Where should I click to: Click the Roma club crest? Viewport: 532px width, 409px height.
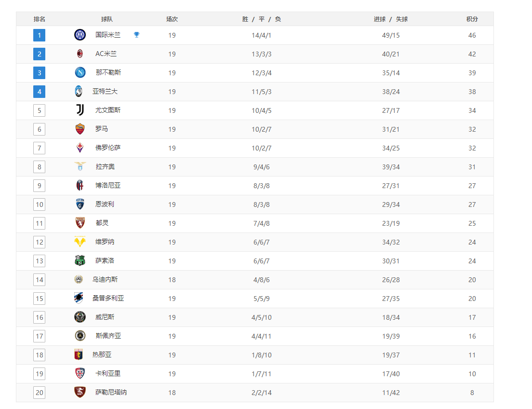(80, 129)
